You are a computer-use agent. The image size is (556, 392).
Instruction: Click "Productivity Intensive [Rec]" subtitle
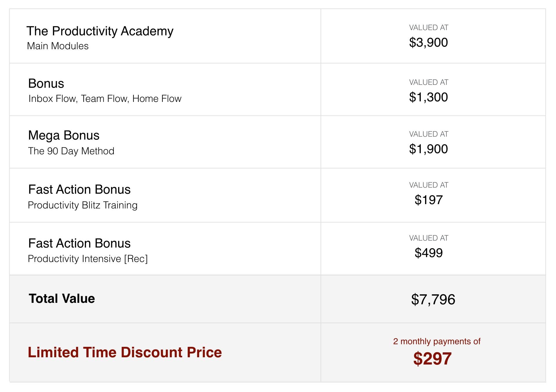click(x=88, y=259)
